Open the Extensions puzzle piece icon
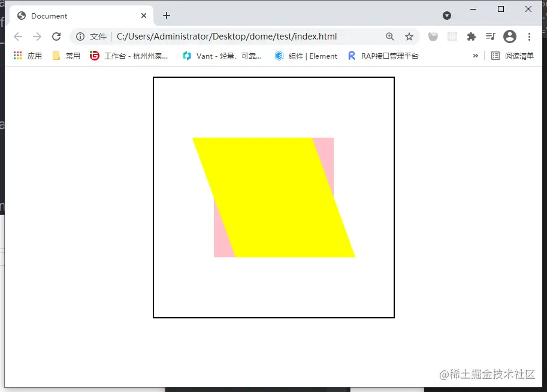547x392 pixels. click(471, 37)
